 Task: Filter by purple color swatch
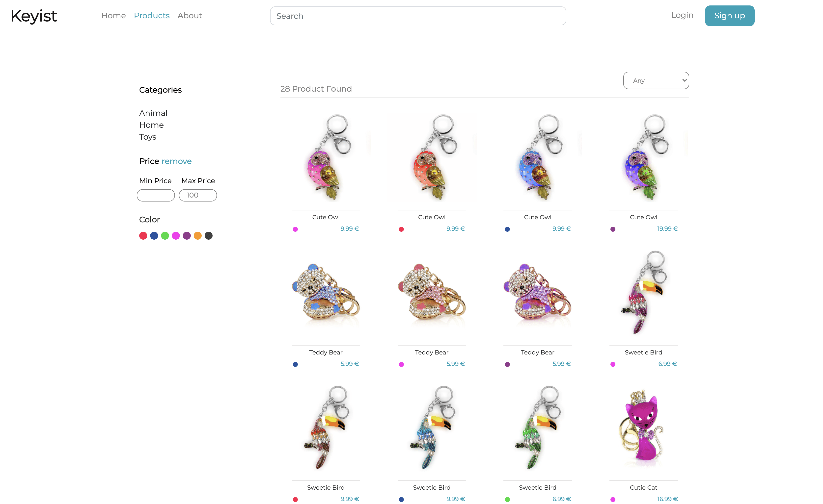pyautogui.click(x=187, y=236)
